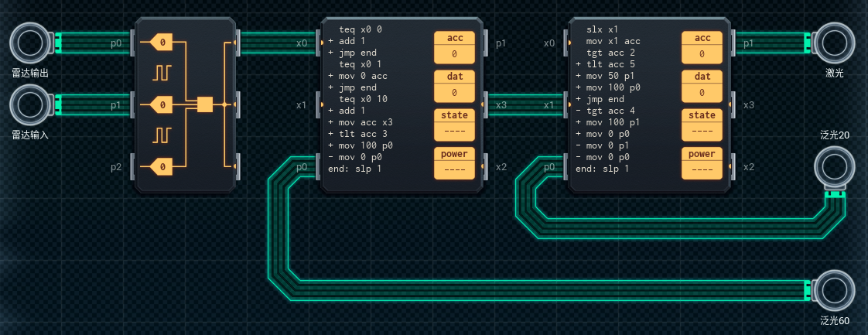868x335 pixels.
Task: Click the p0 value tag in the left chip
Action: click(162, 41)
